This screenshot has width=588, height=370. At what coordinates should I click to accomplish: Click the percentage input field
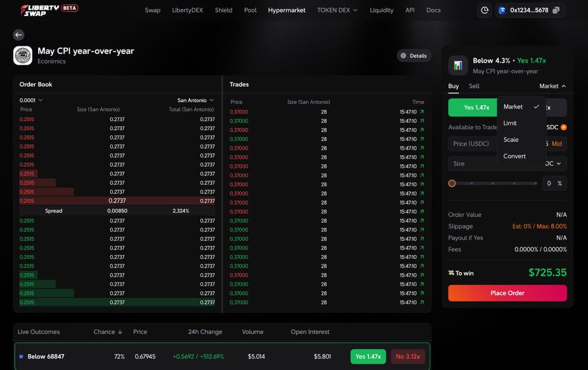554,183
